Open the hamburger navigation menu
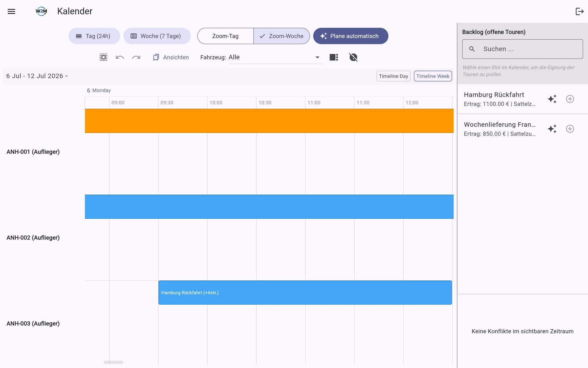Screen dimensions: 588x368 click(x=11, y=11)
